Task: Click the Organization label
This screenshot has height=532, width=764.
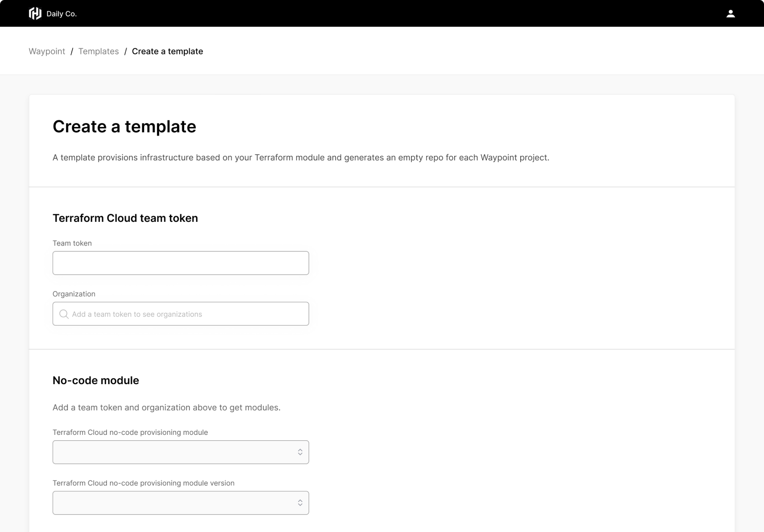Action: click(x=74, y=294)
